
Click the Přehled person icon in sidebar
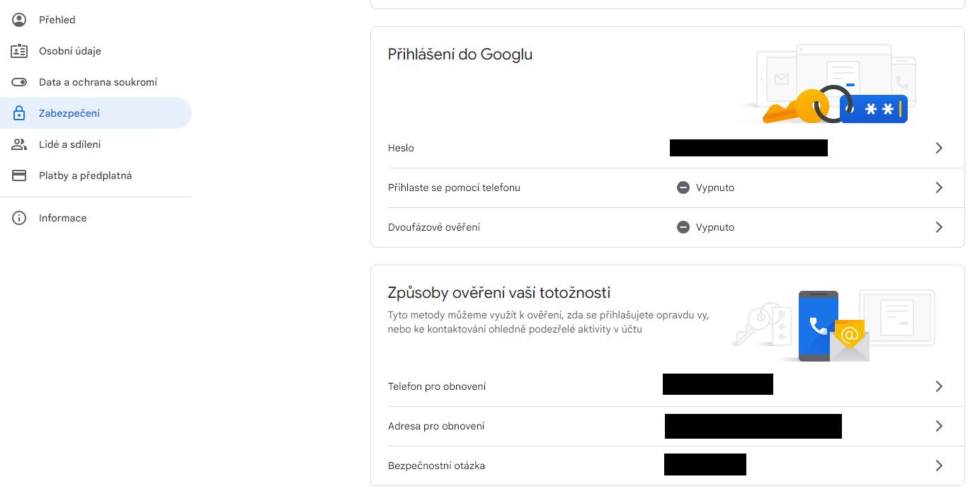(19, 20)
